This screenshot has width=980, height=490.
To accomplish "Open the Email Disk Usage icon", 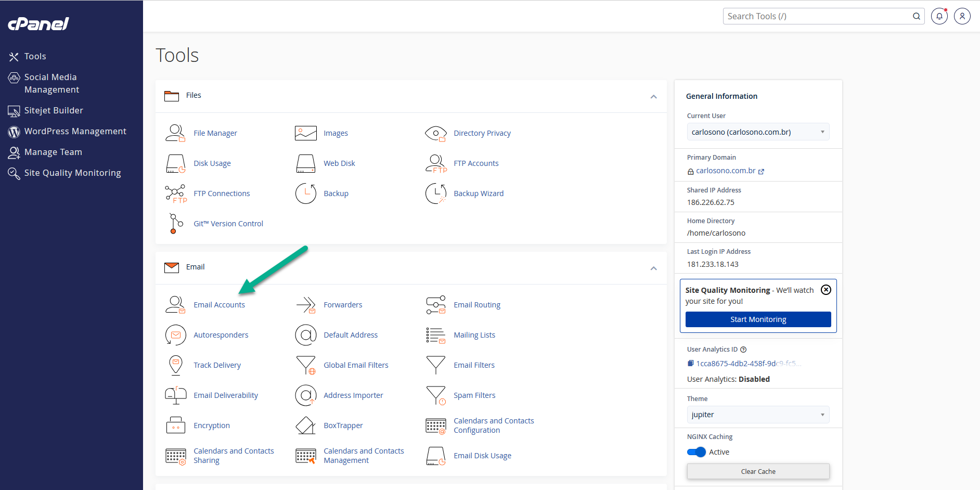I will [x=435, y=456].
